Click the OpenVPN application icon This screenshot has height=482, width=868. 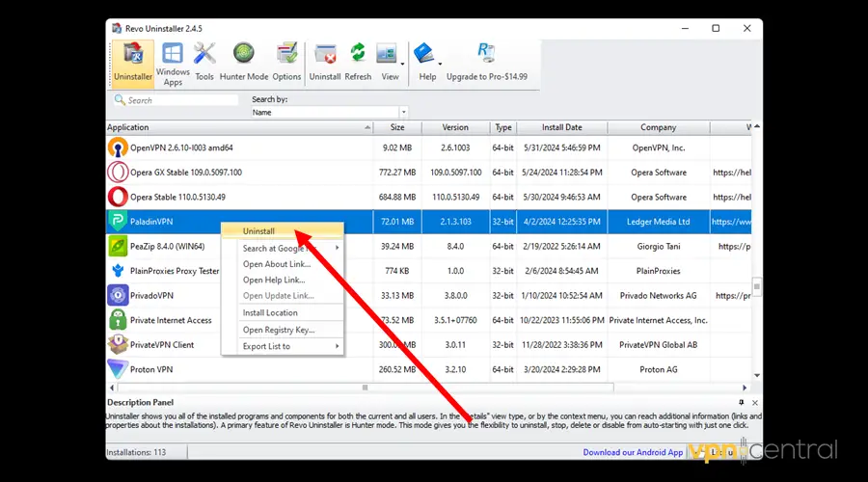[x=118, y=147]
